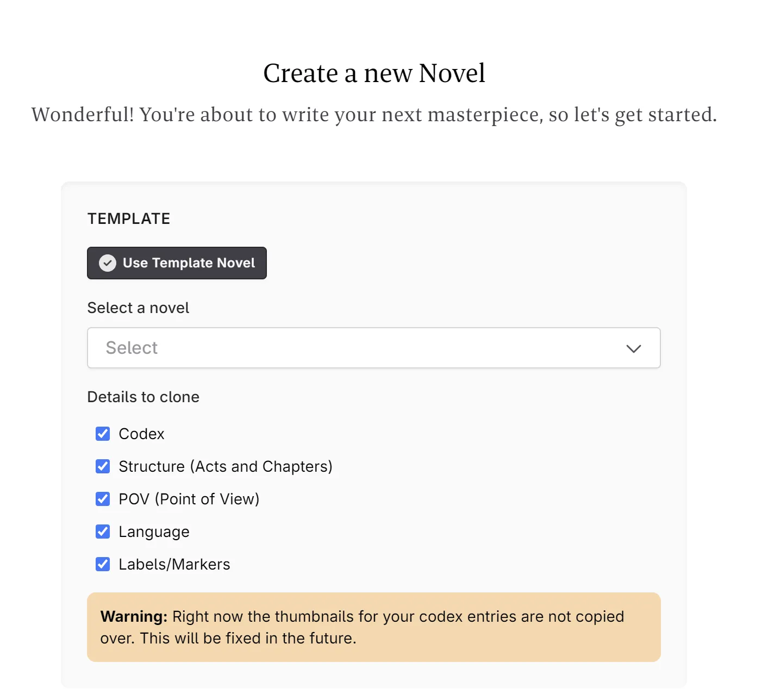
Task: Expand the novel selection combo box
Action: pos(373,348)
